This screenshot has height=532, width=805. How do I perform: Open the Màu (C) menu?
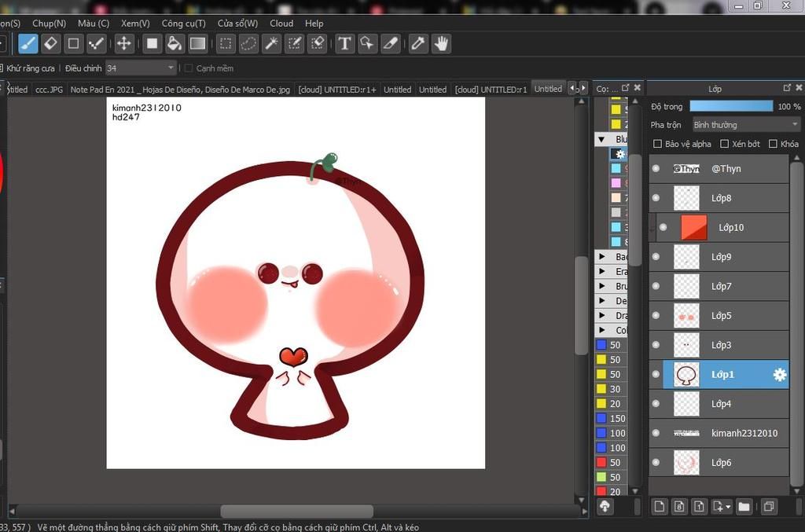[94, 24]
